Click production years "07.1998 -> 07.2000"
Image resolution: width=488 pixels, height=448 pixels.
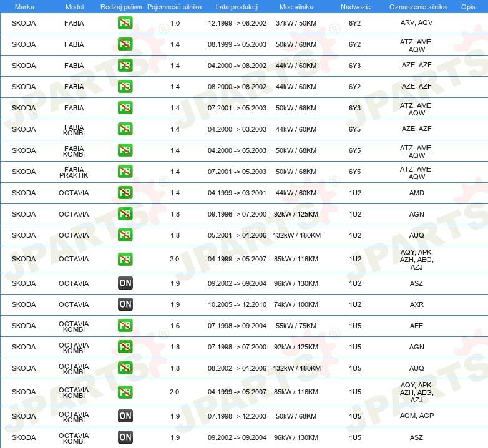[x=237, y=347]
